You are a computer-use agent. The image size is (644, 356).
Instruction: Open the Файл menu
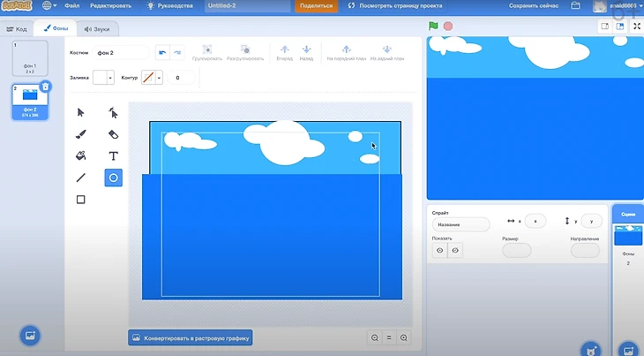click(72, 5)
